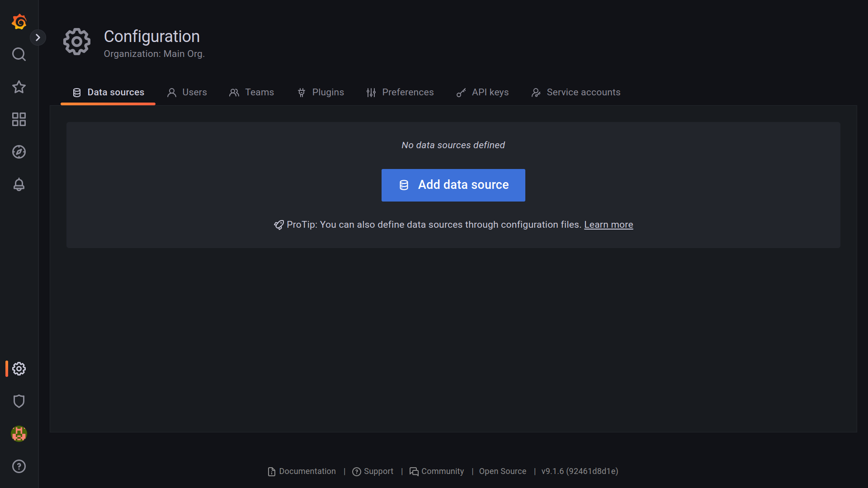Open the Server Admin shield icon
This screenshot has height=488, width=868.
pos(19,401)
